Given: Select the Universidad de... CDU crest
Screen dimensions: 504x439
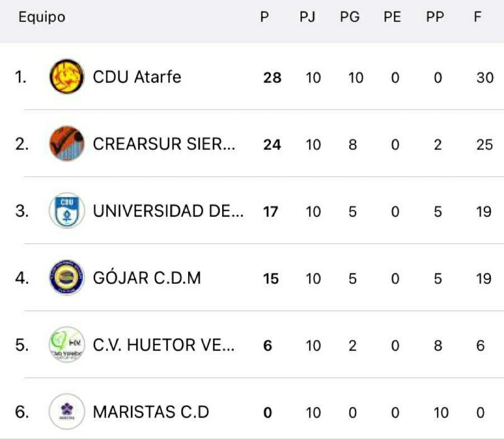Looking at the screenshot, I should 67,211.
